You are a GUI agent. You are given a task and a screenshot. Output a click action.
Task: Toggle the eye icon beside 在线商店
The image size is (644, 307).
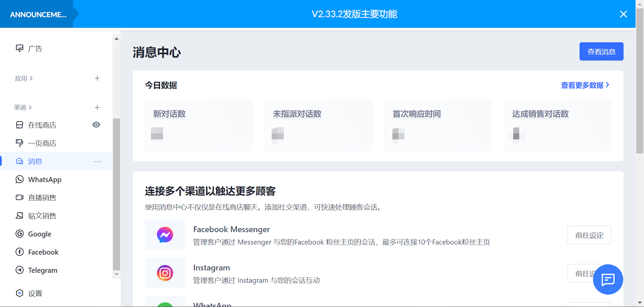(96, 125)
